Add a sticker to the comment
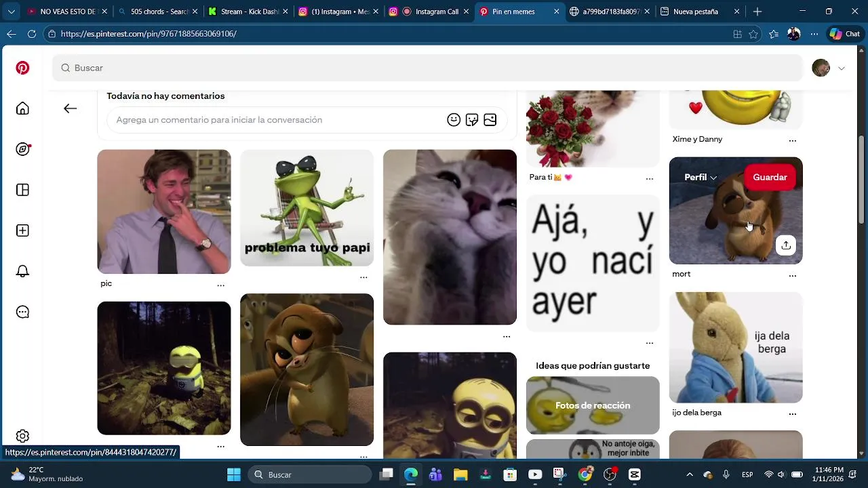This screenshot has height=488, width=868. coord(472,120)
